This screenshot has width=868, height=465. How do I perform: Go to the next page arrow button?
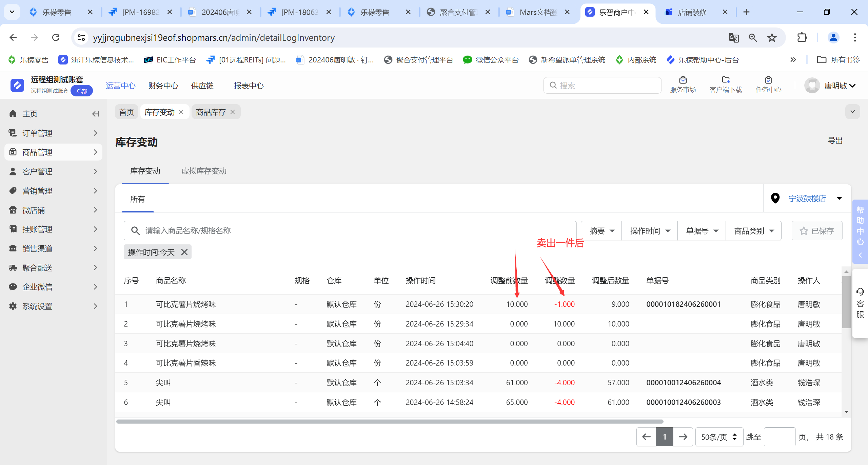(x=683, y=437)
